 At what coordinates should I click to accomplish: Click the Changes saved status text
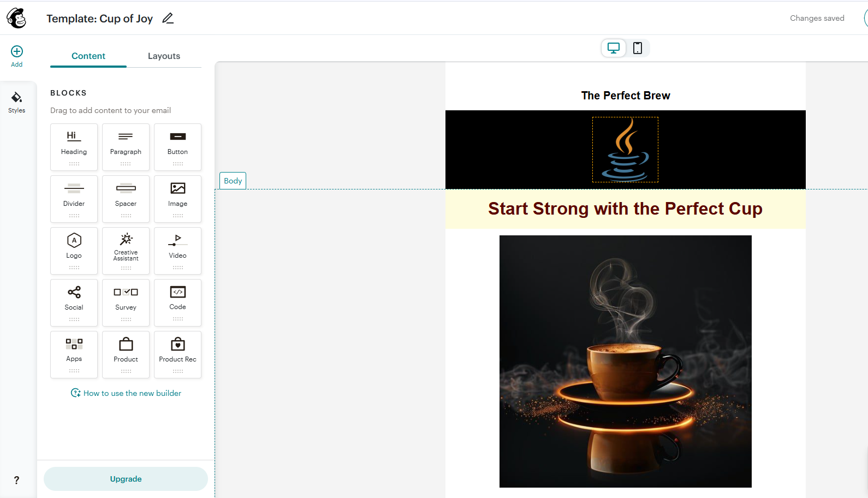(x=817, y=18)
